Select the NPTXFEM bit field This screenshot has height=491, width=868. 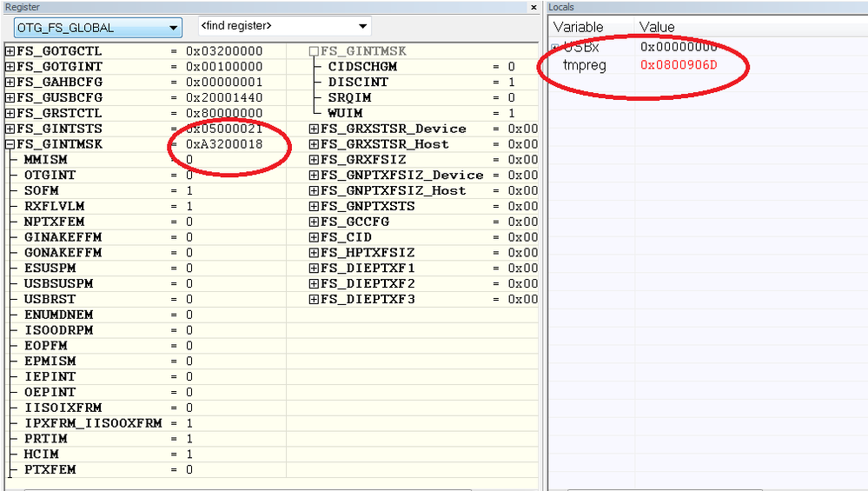54,222
